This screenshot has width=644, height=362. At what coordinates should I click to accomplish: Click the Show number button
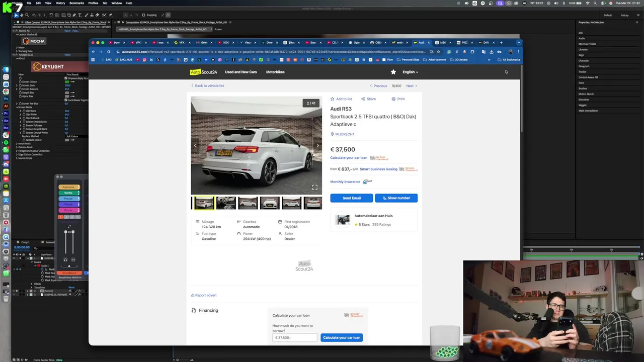coord(396,198)
